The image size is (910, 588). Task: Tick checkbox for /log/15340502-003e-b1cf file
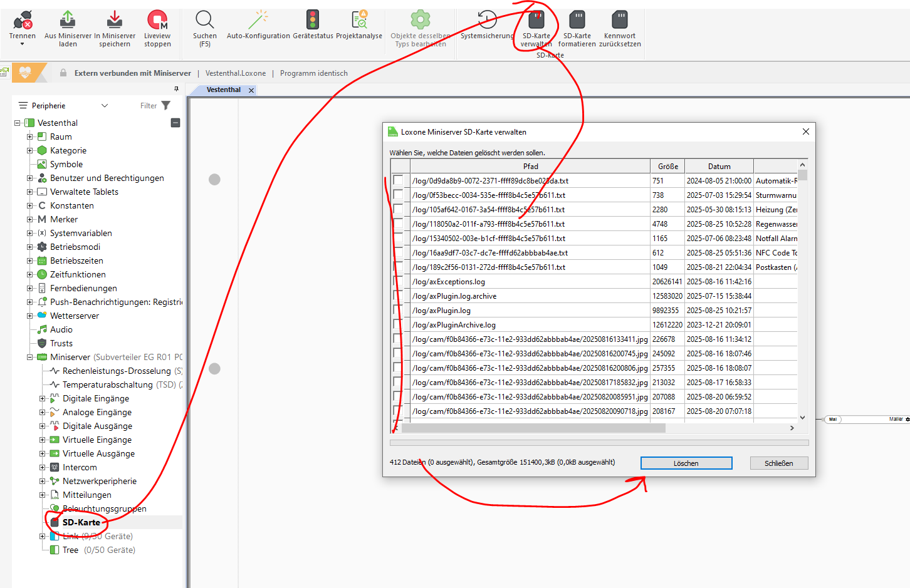pos(398,238)
